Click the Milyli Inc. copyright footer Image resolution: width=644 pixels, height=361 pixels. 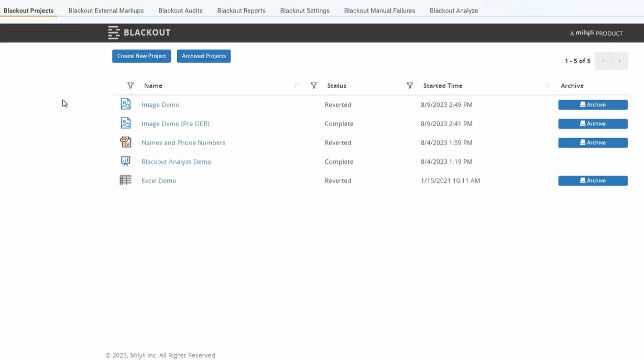click(160, 355)
